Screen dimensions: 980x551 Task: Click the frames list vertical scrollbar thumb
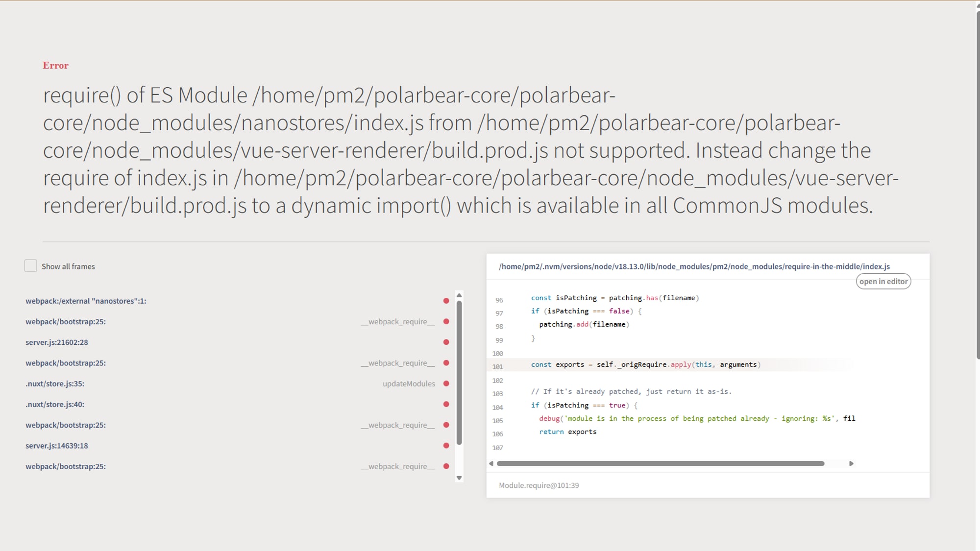(x=459, y=373)
